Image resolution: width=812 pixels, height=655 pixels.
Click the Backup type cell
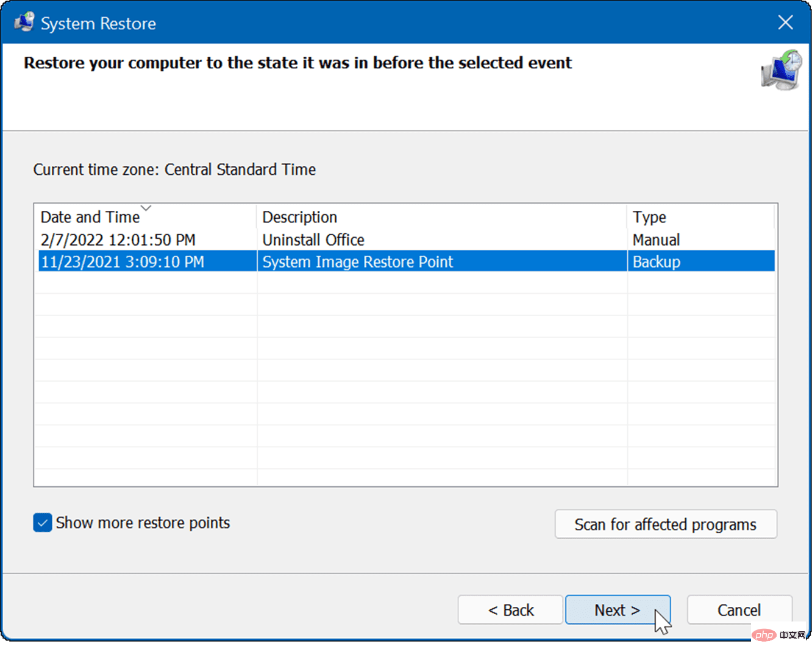(x=657, y=262)
